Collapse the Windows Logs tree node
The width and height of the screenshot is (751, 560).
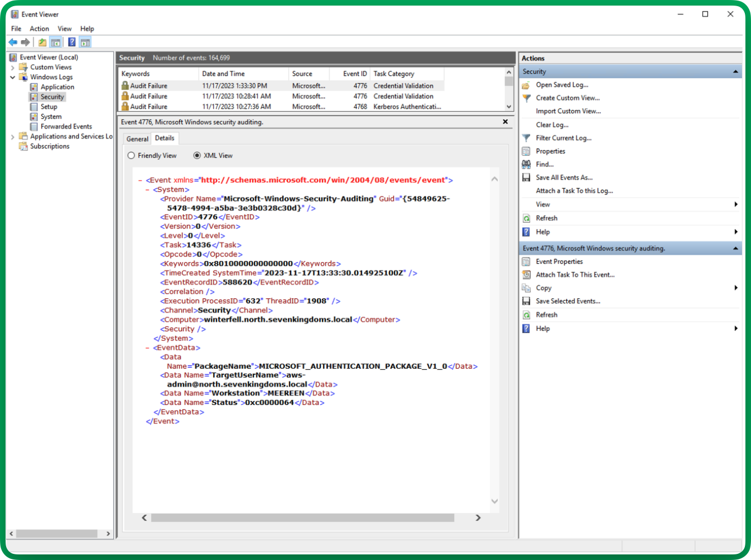pyautogui.click(x=13, y=77)
